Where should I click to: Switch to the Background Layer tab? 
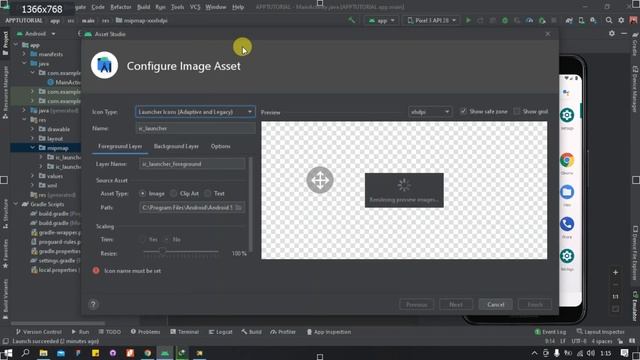click(x=176, y=146)
